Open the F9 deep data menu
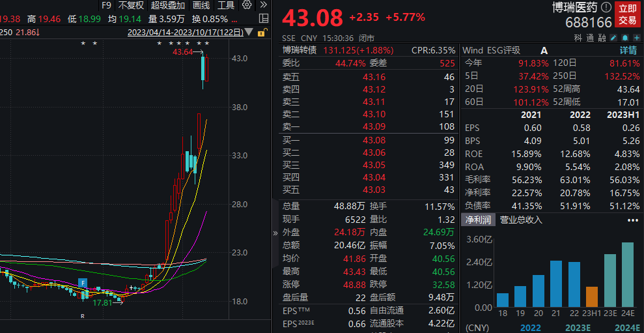 106,5
